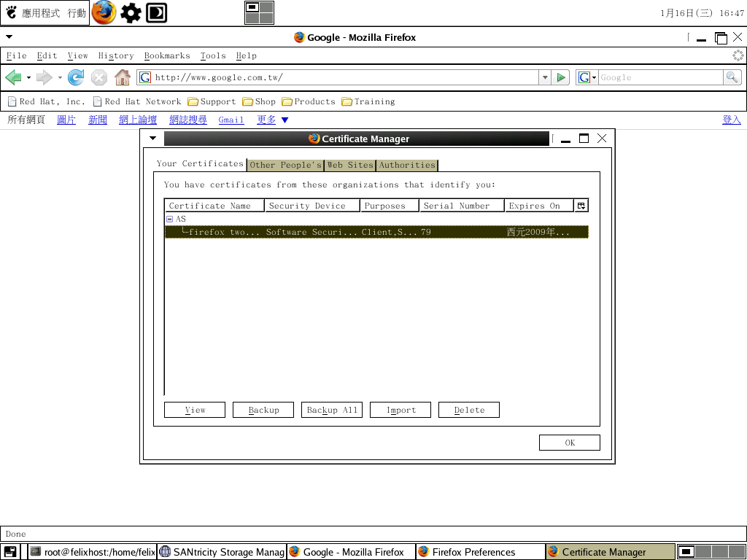Image resolution: width=747 pixels, height=560 pixels.
Task: Sort by Serial Number column header
Action: [462, 206]
